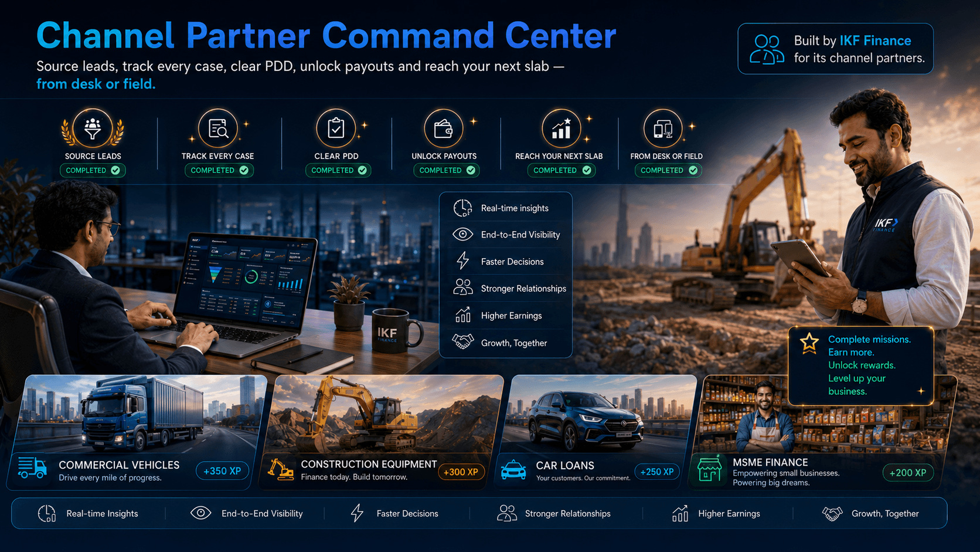The width and height of the screenshot is (980, 552).
Task: Click the Growth, Together text in the center panel
Action: pos(514,343)
